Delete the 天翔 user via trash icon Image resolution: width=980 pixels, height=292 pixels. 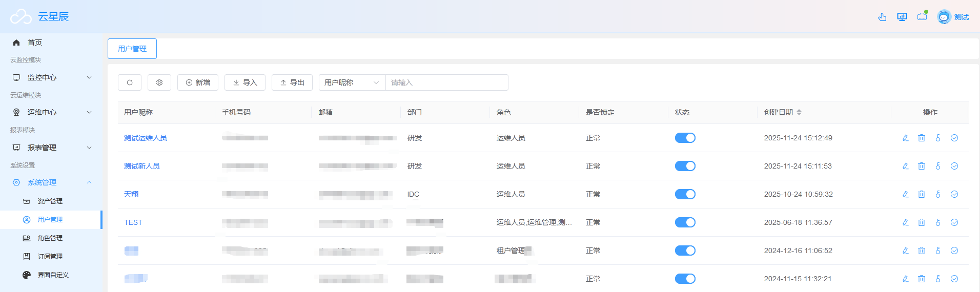[x=922, y=194]
